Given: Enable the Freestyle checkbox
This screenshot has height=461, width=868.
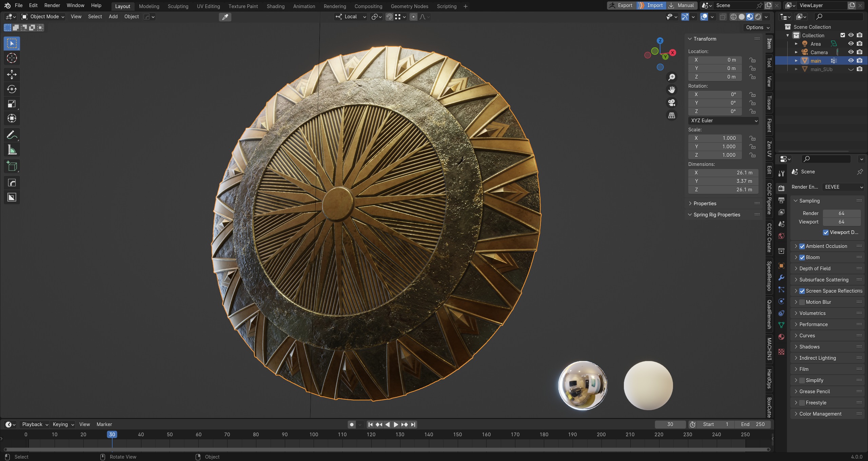Looking at the screenshot, I should click(802, 403).
